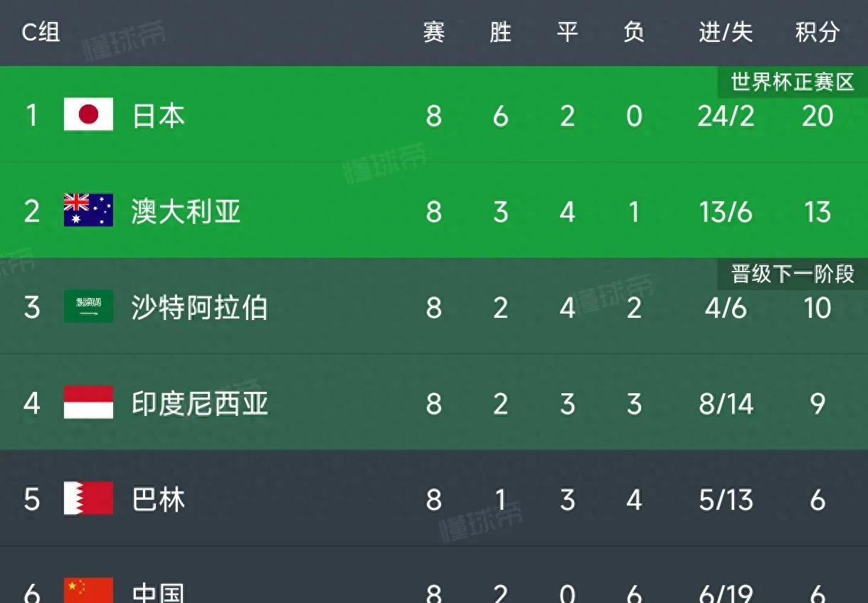Viewport: 868px width, 603px height.
Task: Click Australia's 13/6 goals value
Action: (x=725, y=211)
